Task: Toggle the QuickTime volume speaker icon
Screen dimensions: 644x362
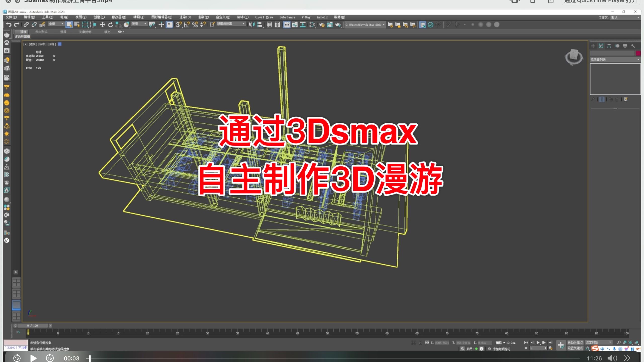Action: tap(612, 358)
